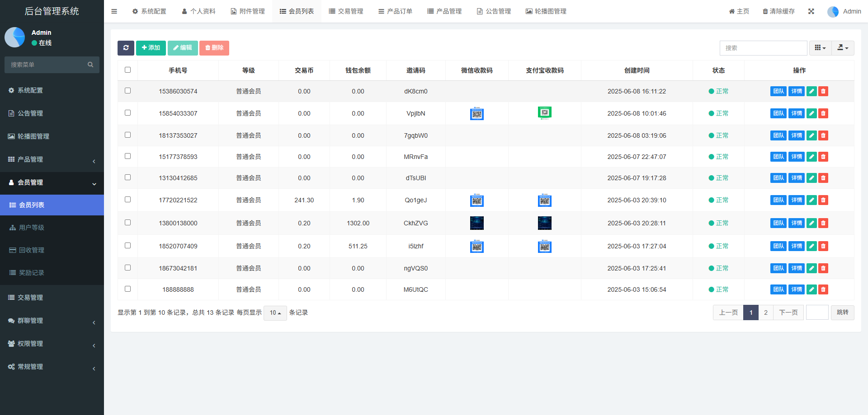Open the export data dropdown
868x415 pixels.
pos(843,48)
